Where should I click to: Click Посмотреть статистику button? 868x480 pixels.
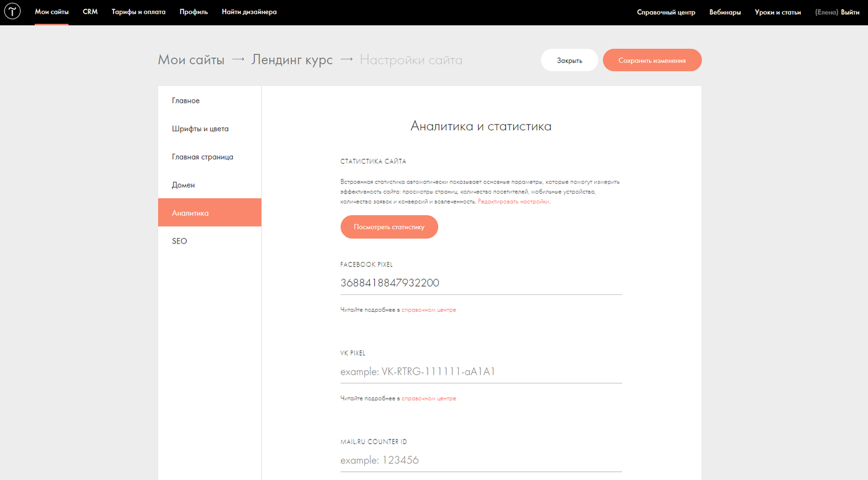(x=389, y=227)
